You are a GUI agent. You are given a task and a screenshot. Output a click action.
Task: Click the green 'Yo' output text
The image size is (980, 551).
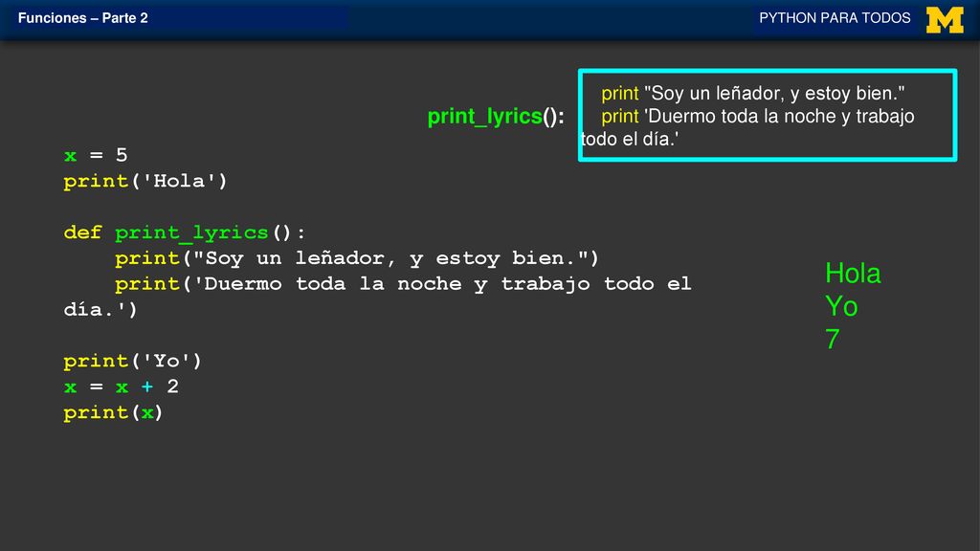[x=841, y=307]
